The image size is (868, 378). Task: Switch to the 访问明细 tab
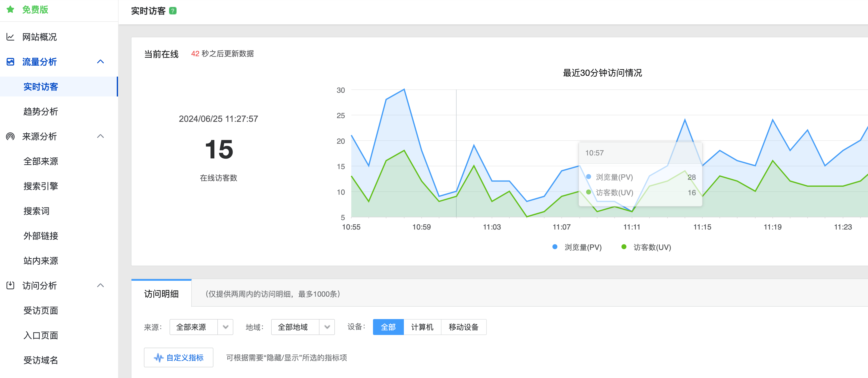[x=161, y=294]
